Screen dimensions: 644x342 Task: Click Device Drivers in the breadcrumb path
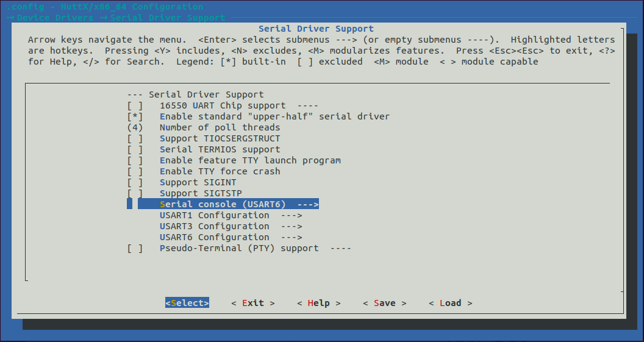[55, 18]
